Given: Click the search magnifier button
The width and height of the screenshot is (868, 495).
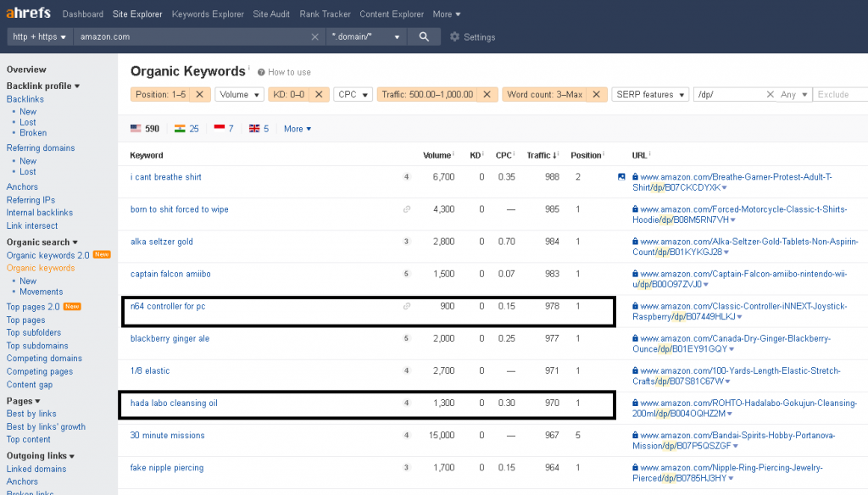Looking at the screenshot, I should pyautogui.click(x=424, y=36).
